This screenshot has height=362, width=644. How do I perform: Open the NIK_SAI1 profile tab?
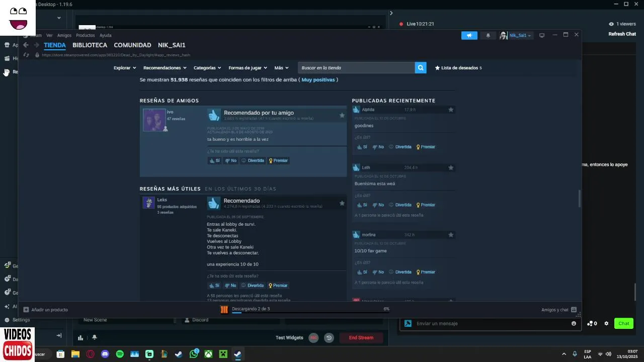pos(172,45)
